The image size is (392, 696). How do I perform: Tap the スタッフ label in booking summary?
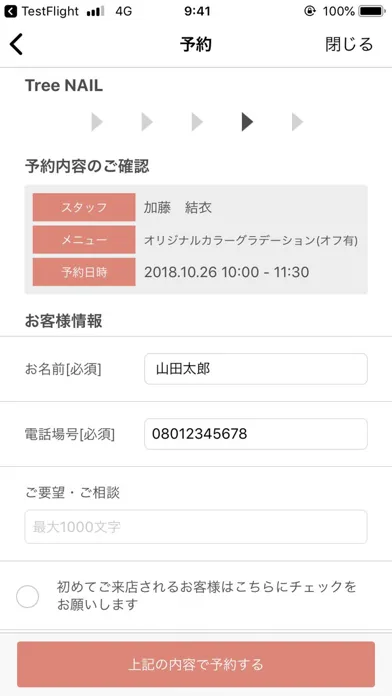point(84,207)
